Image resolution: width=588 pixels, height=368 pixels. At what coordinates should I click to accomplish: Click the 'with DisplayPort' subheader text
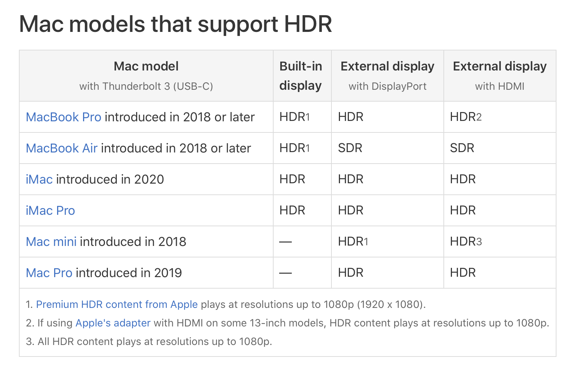pyautogui.click(x=387, y=86)
